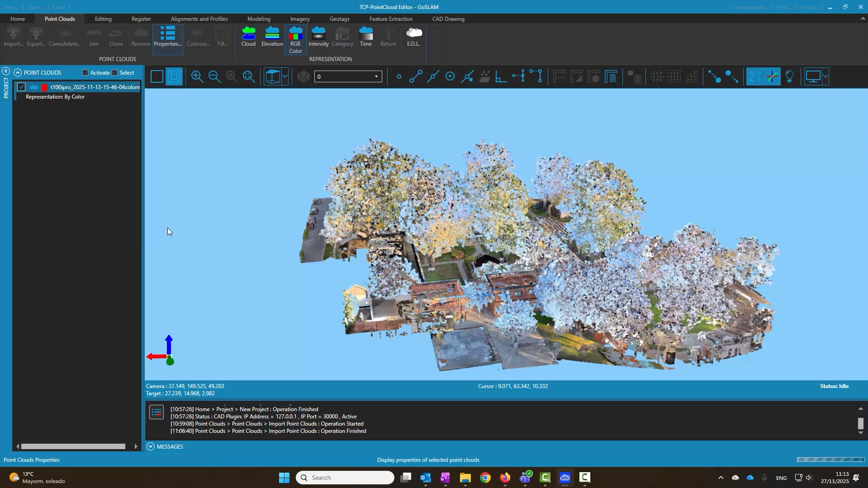Open the Feature Extraction tab

(390, 19)
